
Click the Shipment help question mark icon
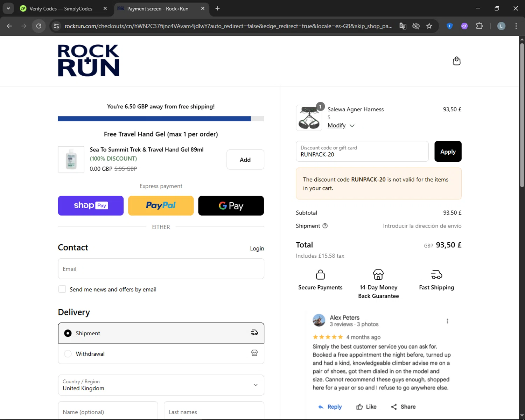pyautogui.click(x=325, y=226)
